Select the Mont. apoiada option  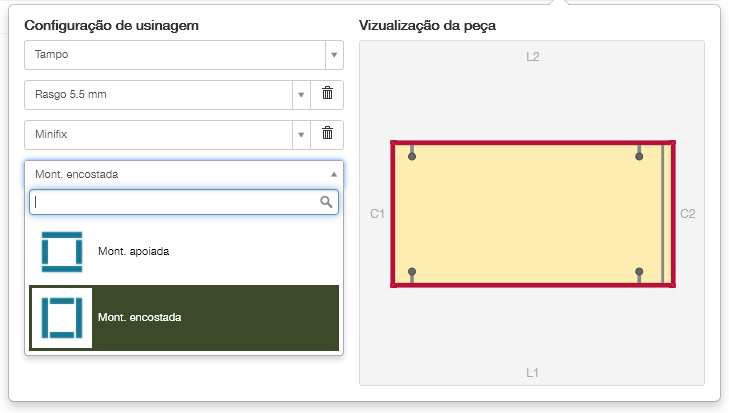tap(134, 252)
